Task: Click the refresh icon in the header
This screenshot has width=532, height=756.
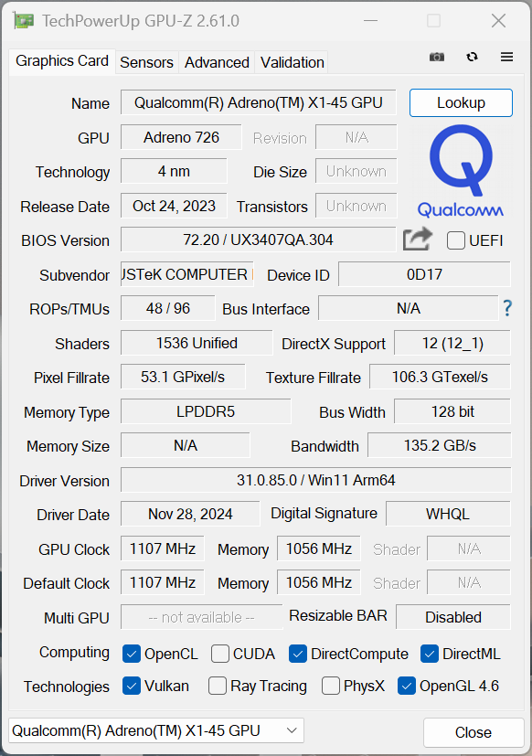Action: click(x=473, y=57)
